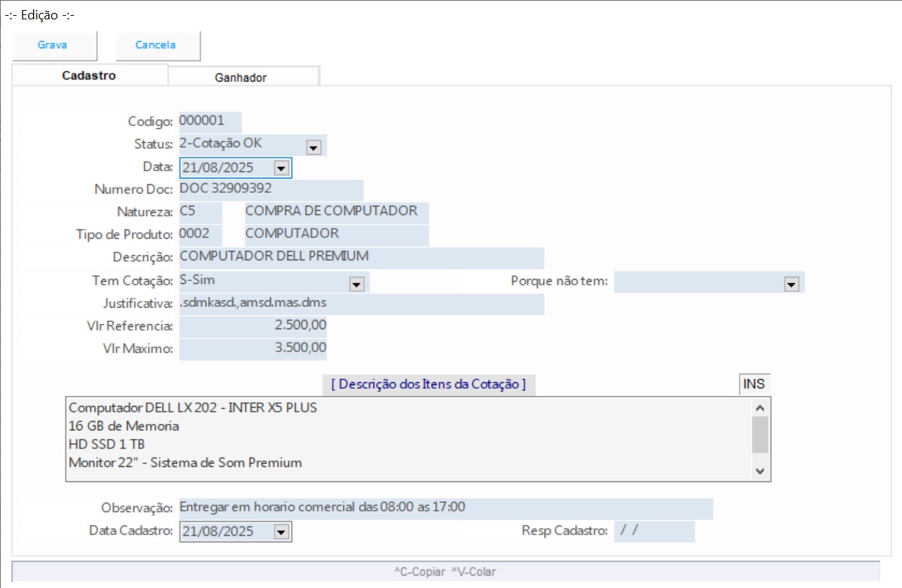
Task: Expand the Porque não tem dropdown
Action: [791, 284]
